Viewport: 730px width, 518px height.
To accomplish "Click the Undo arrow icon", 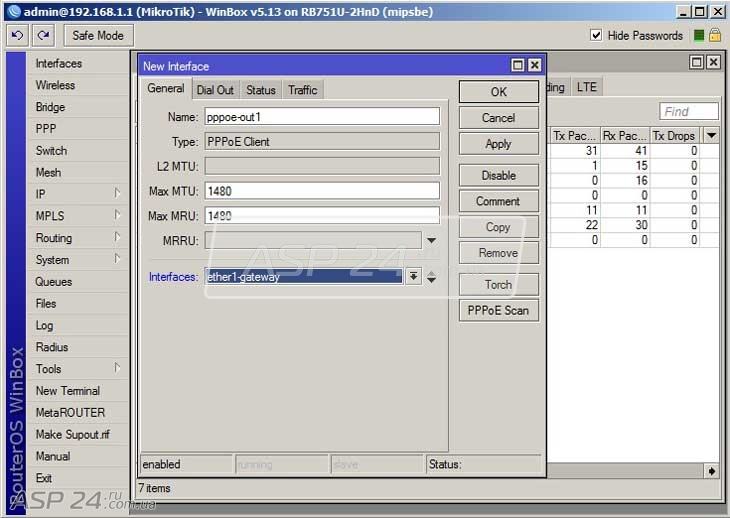I will (18, 35).
